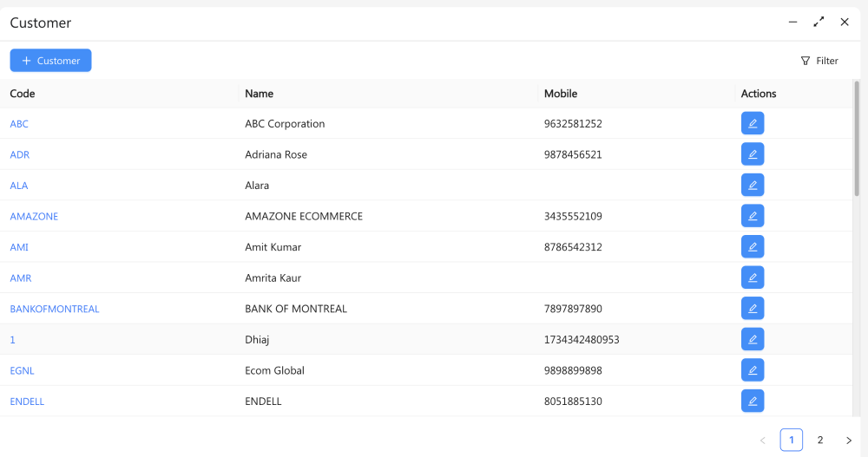Advance to next page with right chevron
The image size is (868, 457).
(x=849, y=441)
